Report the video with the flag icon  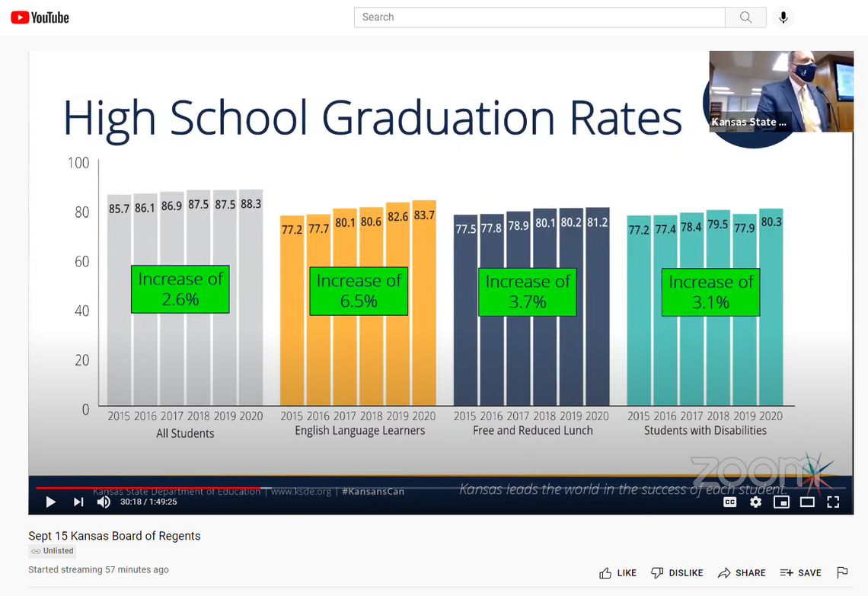coord(842,572)
